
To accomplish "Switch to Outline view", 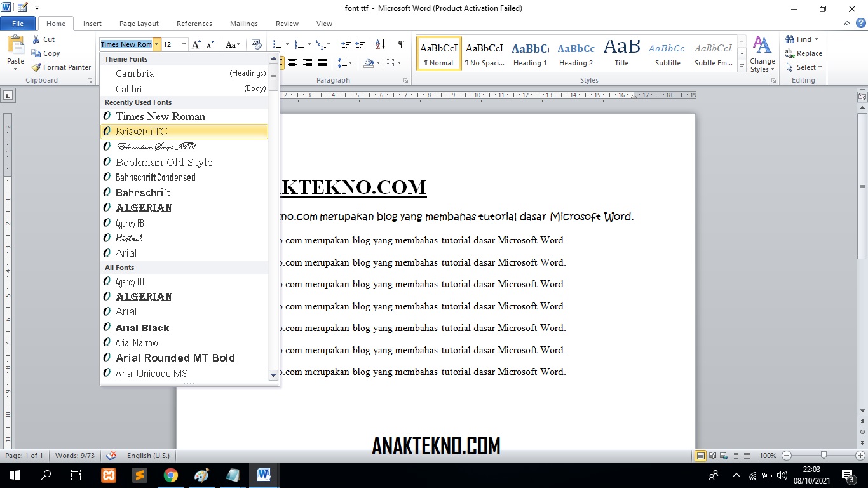I will pyautogui.click(x=736, y=456).
